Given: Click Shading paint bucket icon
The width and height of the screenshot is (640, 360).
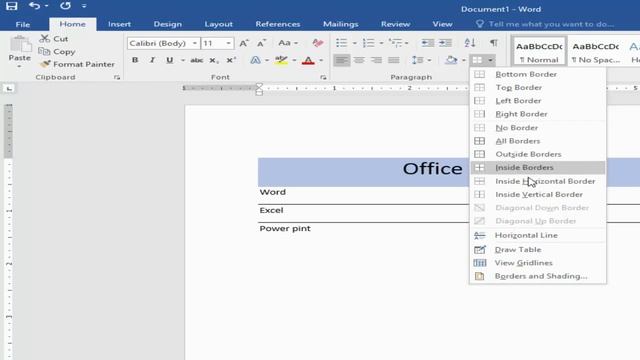Looking at the screenshot, I should (x=451, y=60).
